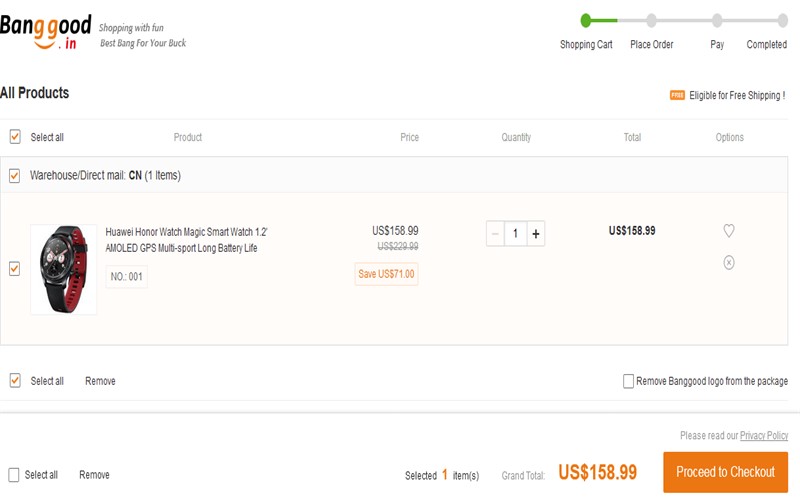Click the Shopping Cart progress step dot
800x500 pixels.
pos(586,20)
